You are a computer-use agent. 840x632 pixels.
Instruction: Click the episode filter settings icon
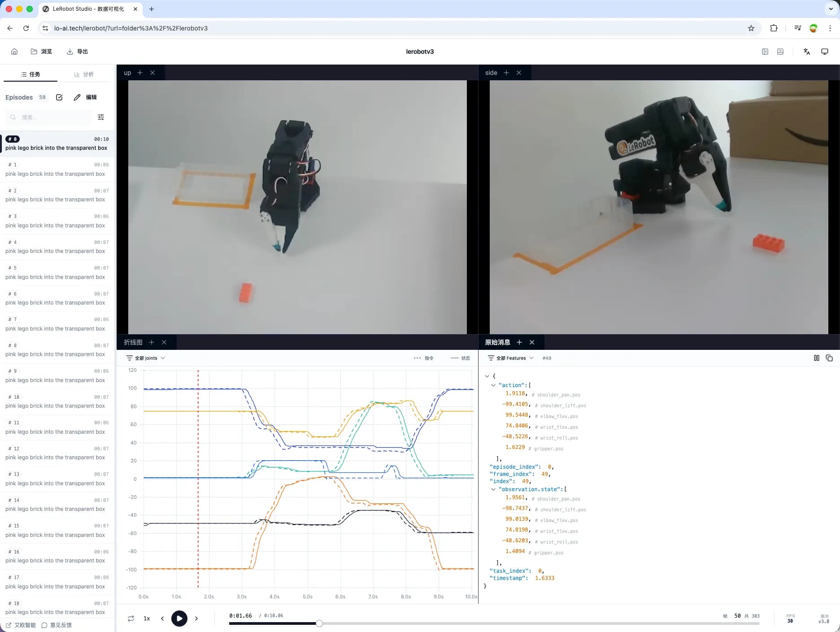101,117
